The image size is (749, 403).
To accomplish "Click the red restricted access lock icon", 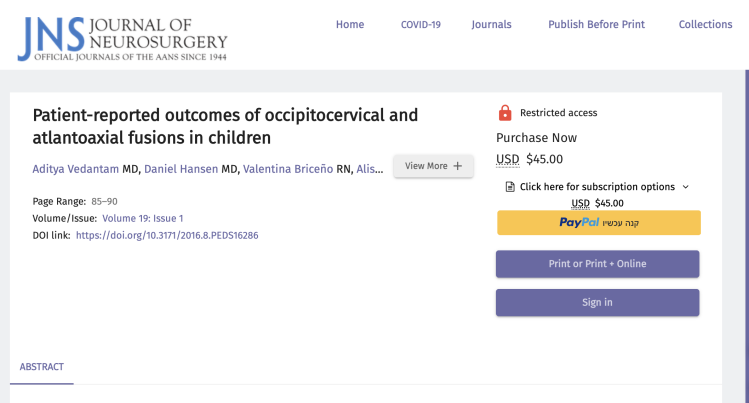I will pyautogui.click(x=505, y=113).
